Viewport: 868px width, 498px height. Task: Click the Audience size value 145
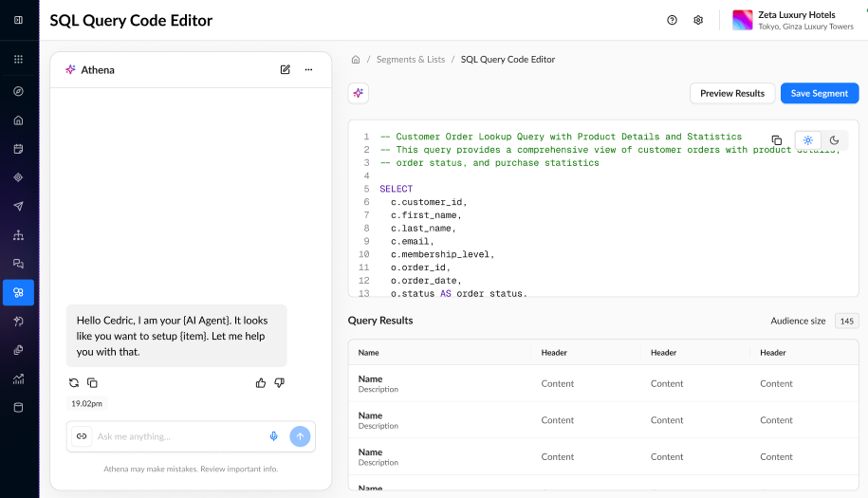(x=846, y=321)
